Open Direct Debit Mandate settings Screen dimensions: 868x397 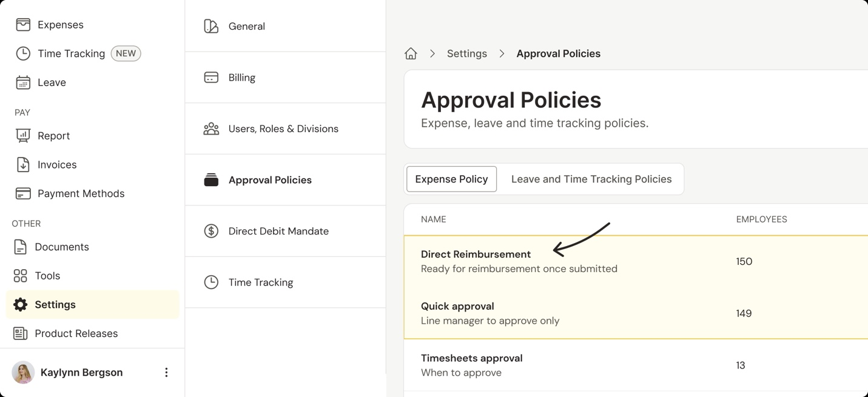[278, 231]
